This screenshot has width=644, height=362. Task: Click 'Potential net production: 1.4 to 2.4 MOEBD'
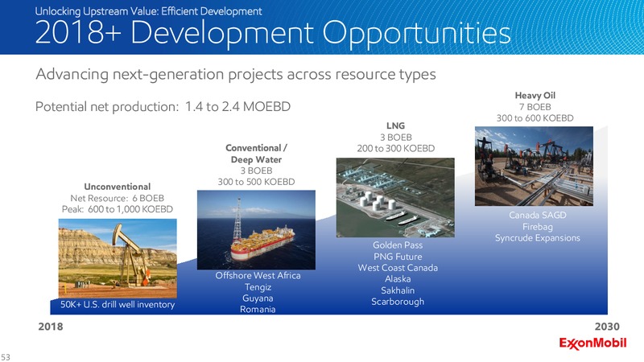click(x=163, y=107)
